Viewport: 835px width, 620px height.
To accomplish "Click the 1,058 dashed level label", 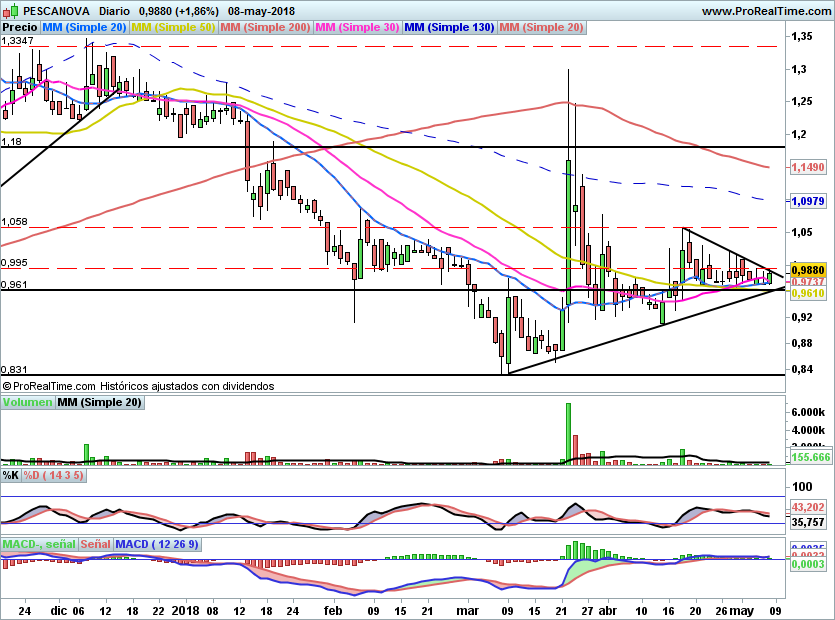I will pos(14,222).
